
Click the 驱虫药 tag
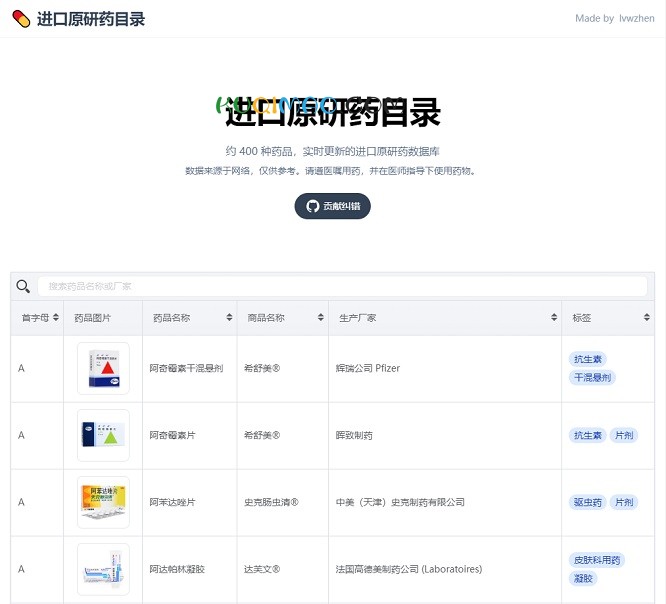coord(587,502)
